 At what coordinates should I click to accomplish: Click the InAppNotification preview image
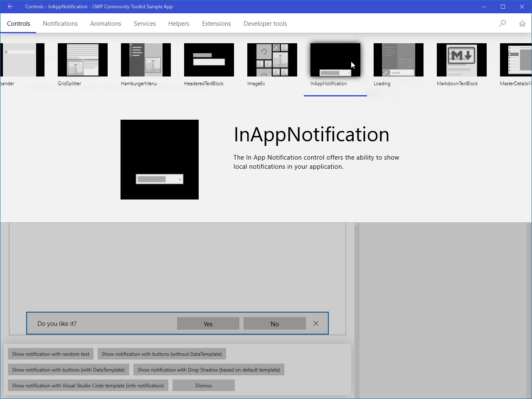coord(160,159)
